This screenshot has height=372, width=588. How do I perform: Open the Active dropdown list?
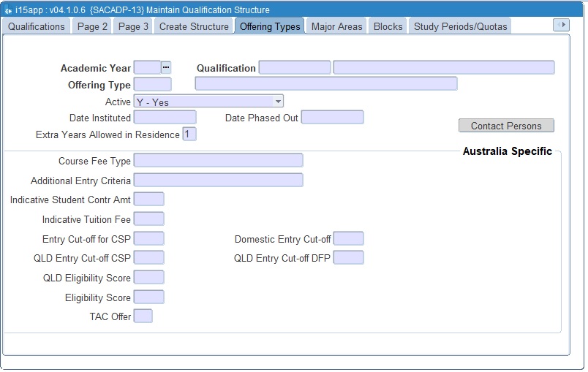(x=278, y=102)
